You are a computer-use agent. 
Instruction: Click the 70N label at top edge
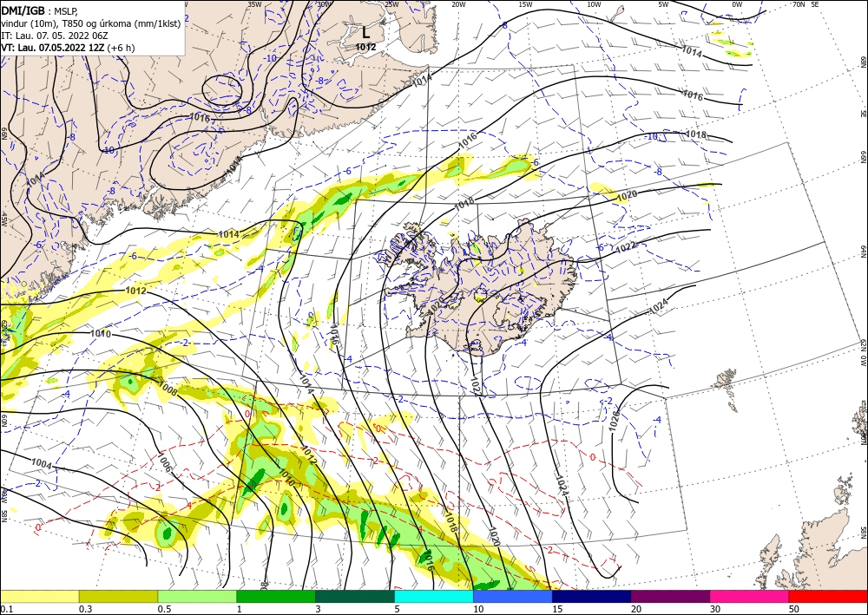[x=799, y=4]
